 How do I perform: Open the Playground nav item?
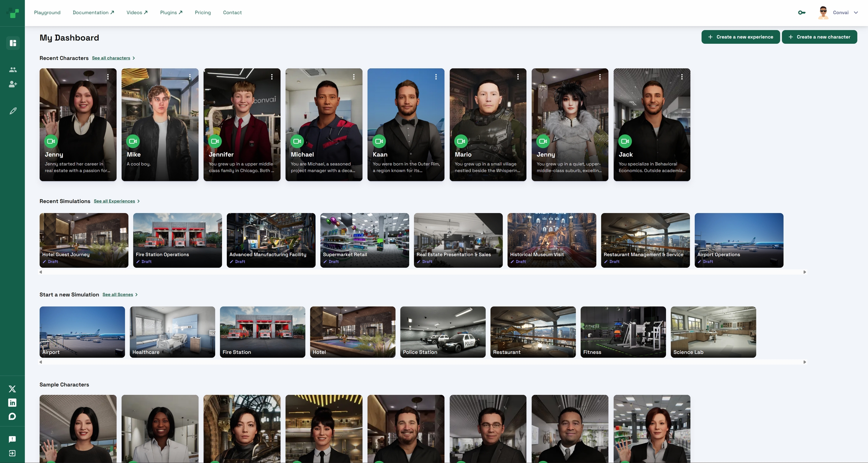pyautogui.click(x=47, y=12)
